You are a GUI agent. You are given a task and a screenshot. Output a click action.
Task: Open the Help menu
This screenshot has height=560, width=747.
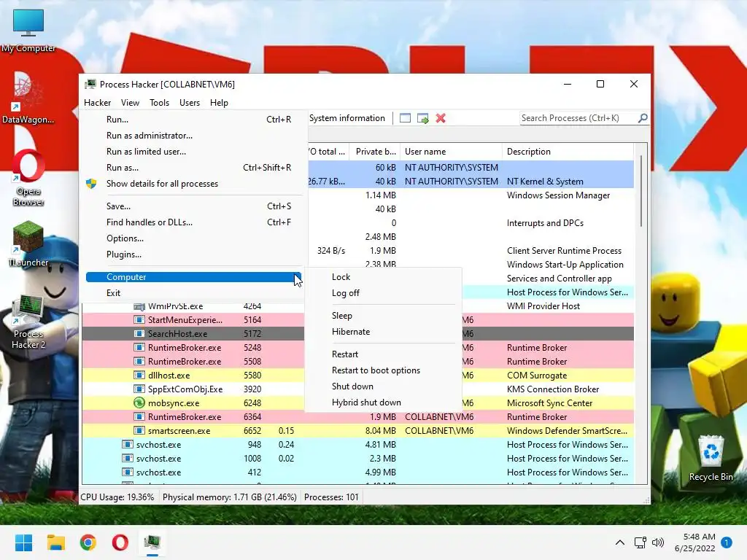pyautogui.click(x=219, y=103)
